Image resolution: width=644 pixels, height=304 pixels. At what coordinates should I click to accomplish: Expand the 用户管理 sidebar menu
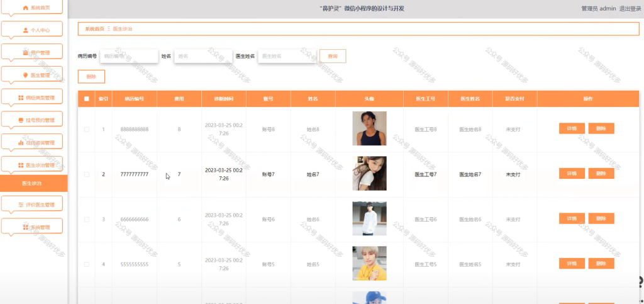coord(32,52)
